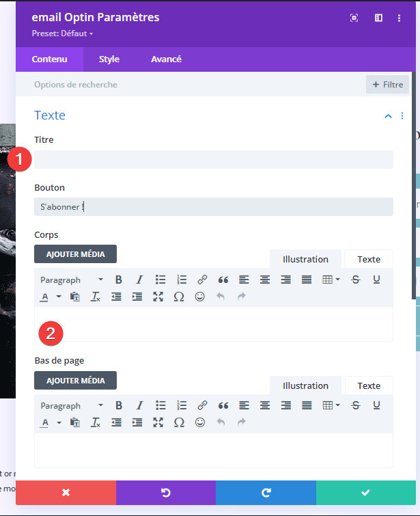Undo in Corps editor toolbar
420x516 pixels.
(221, 297)
